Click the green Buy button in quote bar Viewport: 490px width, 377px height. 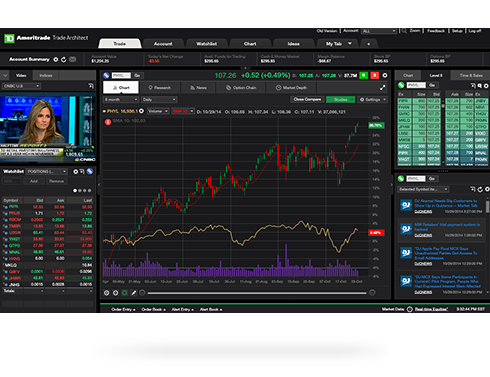[364, 76]
